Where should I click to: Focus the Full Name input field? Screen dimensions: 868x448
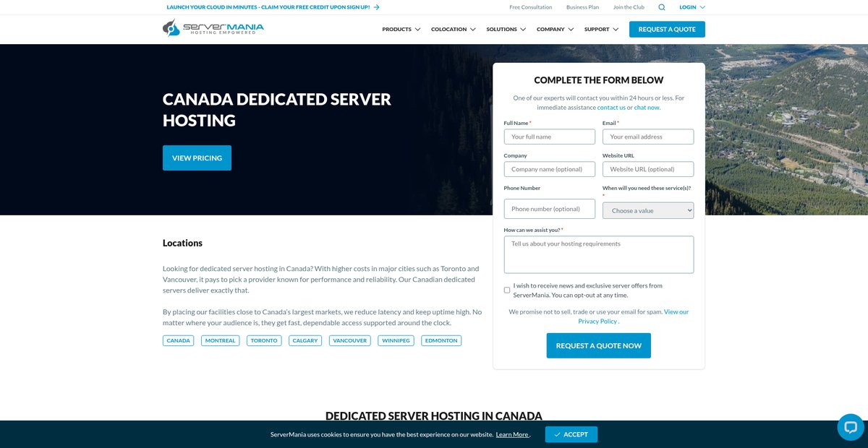[x=550, y=137]
